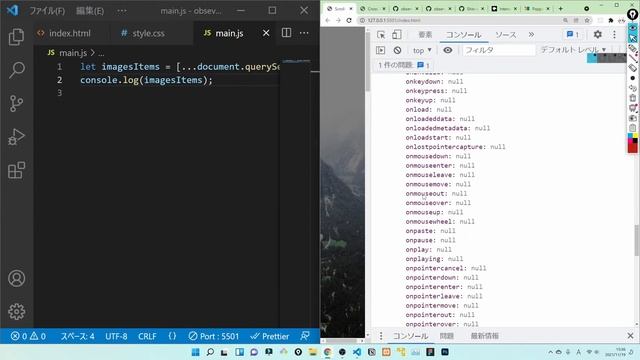
Task: Stop Live Server on Port : 5501
Action: pos(213,336)
